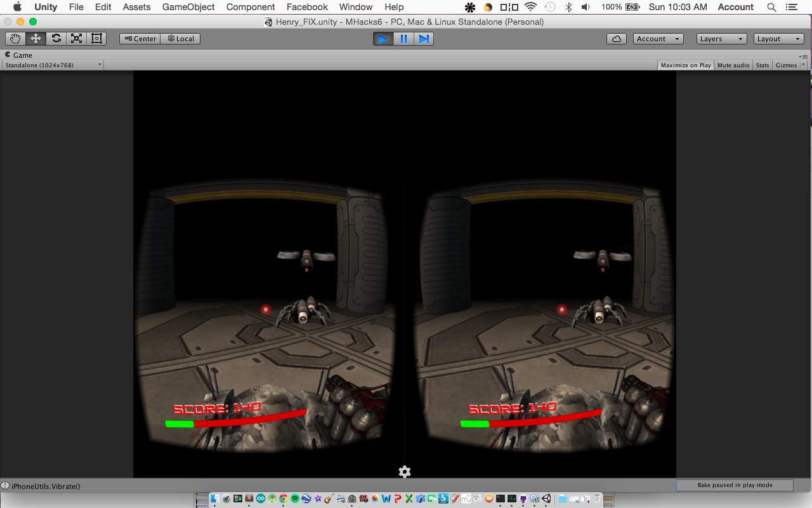812x508 pixels.
Task: Open Unity cloud services
Action: (617, 39)
